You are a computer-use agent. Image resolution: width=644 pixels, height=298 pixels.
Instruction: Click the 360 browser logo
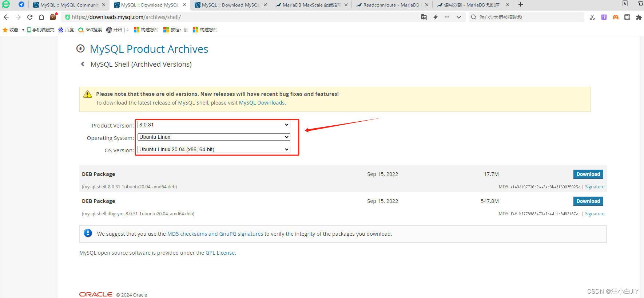[x=6, y=4]
